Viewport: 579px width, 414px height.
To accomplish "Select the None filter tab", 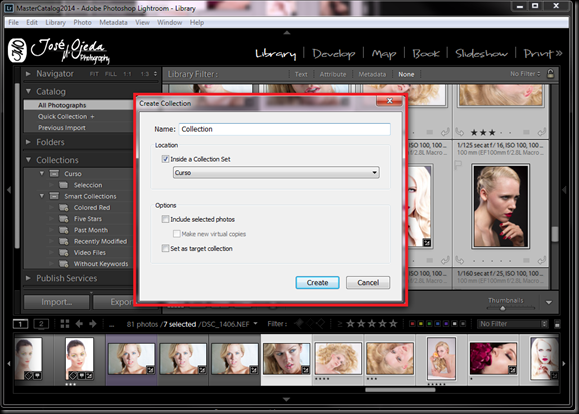I will point(406,74).
